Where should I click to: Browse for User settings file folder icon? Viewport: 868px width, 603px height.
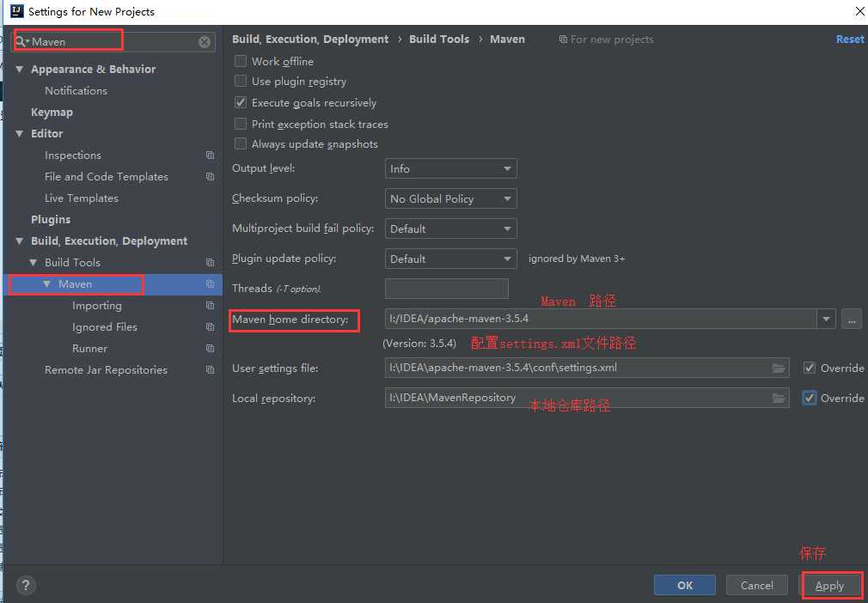coord(779,368)
